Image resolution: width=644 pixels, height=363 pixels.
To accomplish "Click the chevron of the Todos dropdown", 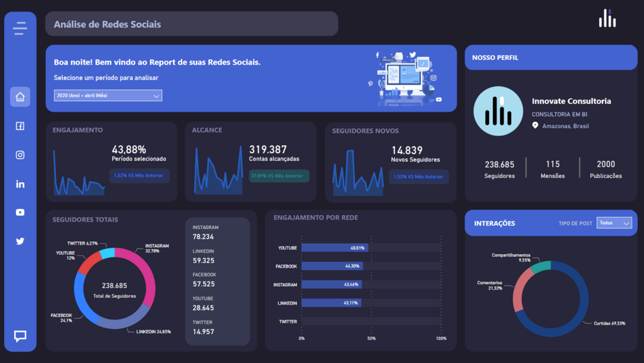I will coord(626,223).
